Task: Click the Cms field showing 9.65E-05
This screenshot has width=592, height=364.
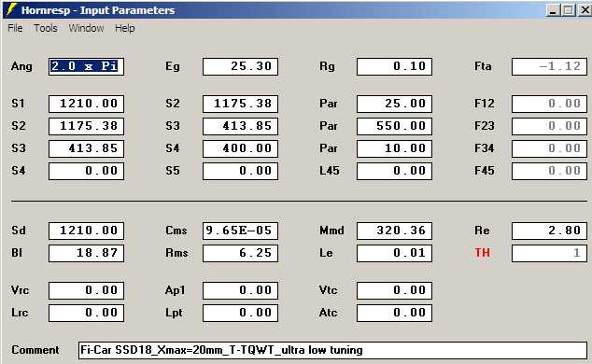Action: (x=240, y=231)
